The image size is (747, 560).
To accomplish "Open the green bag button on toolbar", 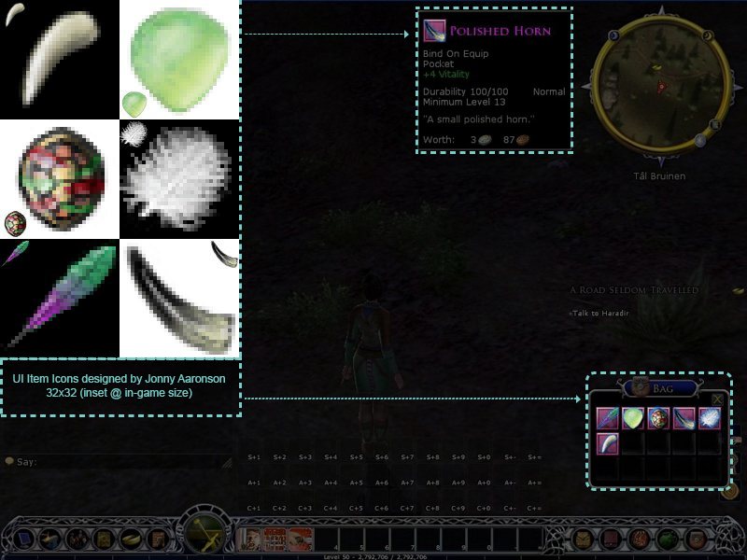I will (x=668, y=540).
